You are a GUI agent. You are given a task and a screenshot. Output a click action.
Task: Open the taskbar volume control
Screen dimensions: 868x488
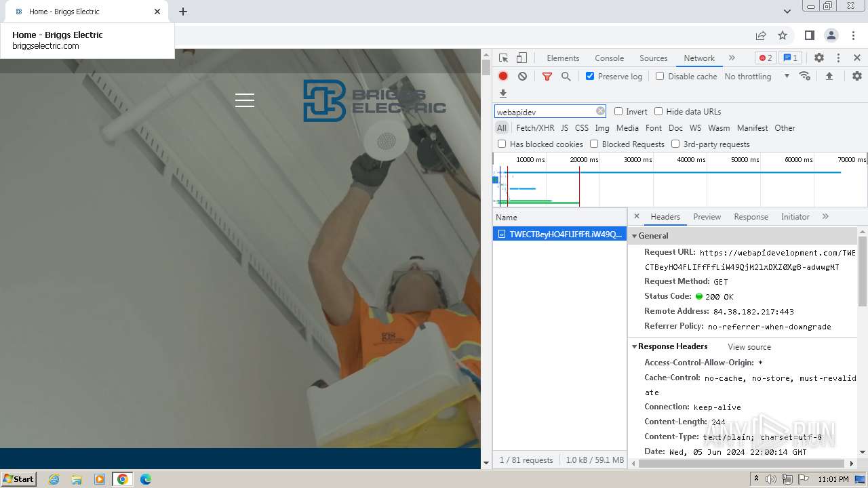[x=771, y=479]
